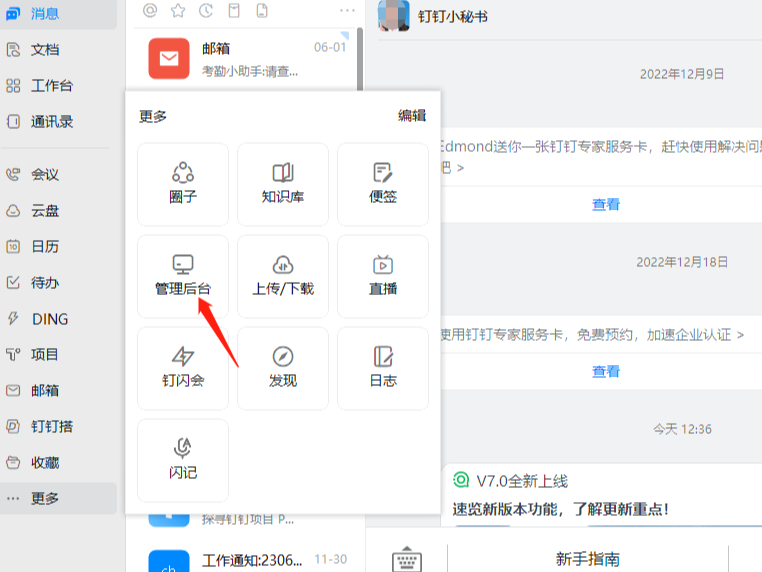Click the 钉钉专家服务卡 免费预约 message text

pos(591,334)
